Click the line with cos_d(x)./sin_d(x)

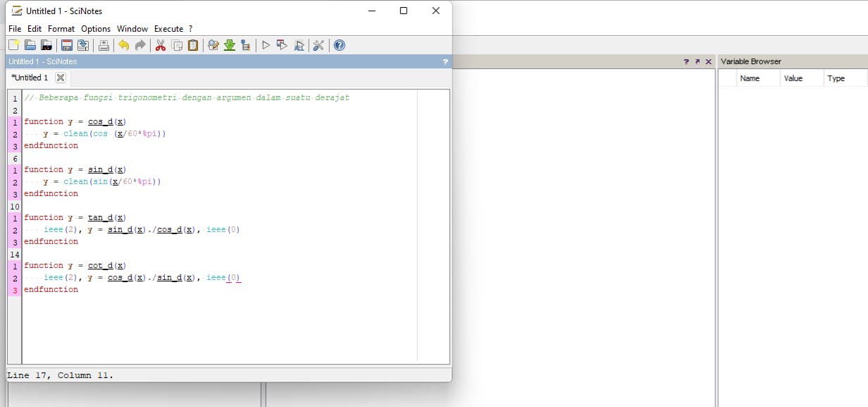pos(142,277)
